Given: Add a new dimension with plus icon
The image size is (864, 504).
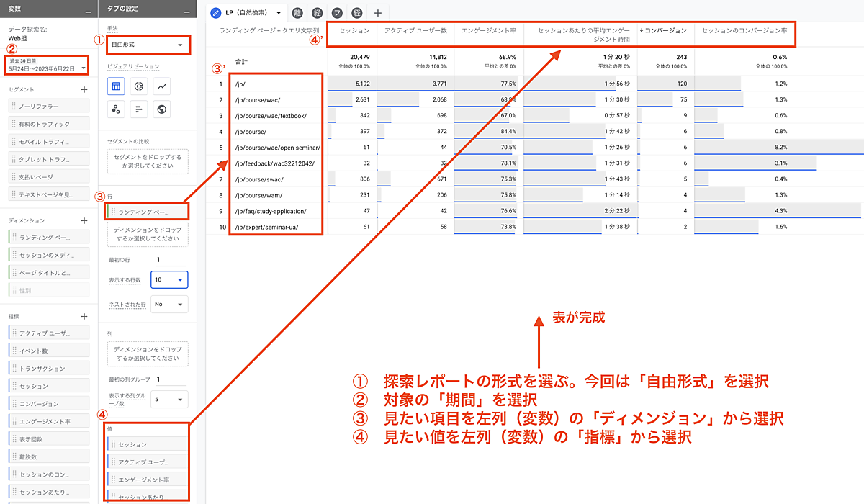Looking at the screenshot, I should click(84, 220).
